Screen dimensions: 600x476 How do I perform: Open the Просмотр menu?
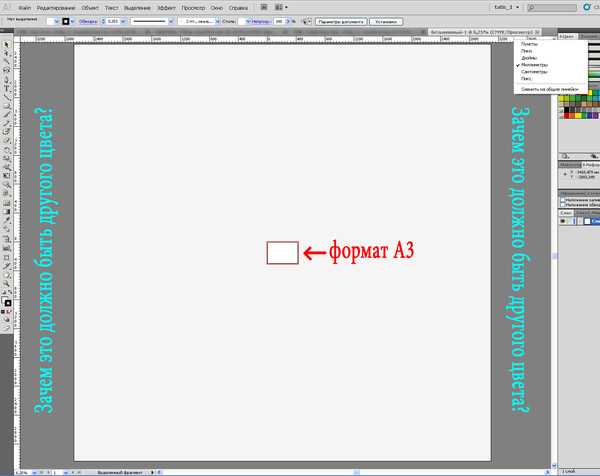[193, 8]
